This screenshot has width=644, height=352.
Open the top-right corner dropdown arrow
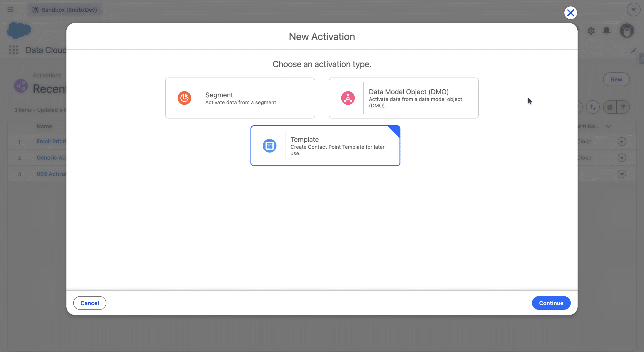click(x=633, y=10)
